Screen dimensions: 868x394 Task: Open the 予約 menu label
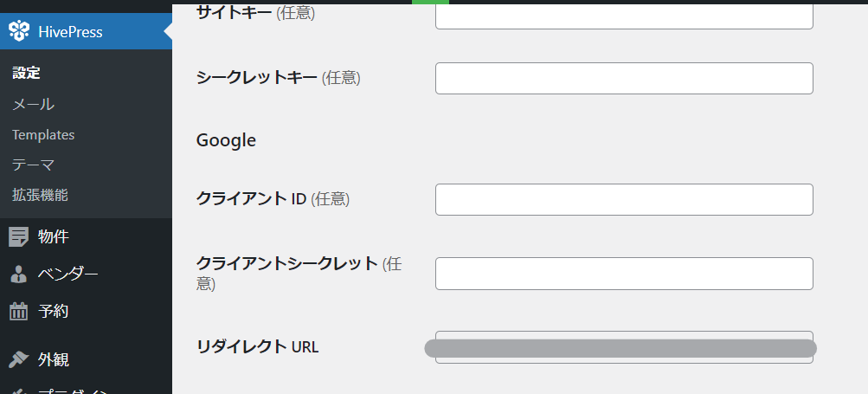(x=54, y=312)
